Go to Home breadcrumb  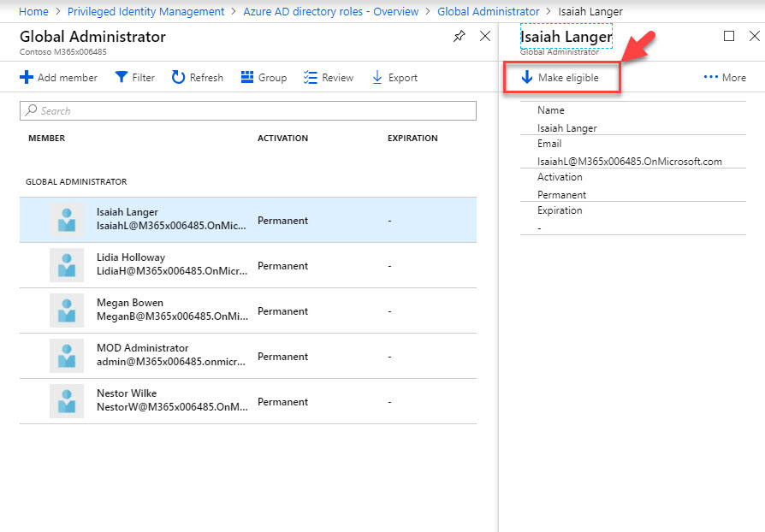(33, 12)
